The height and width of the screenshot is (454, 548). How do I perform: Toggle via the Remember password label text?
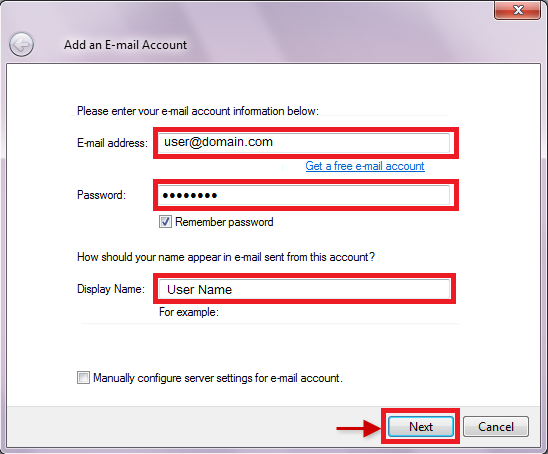click(224, 222)
